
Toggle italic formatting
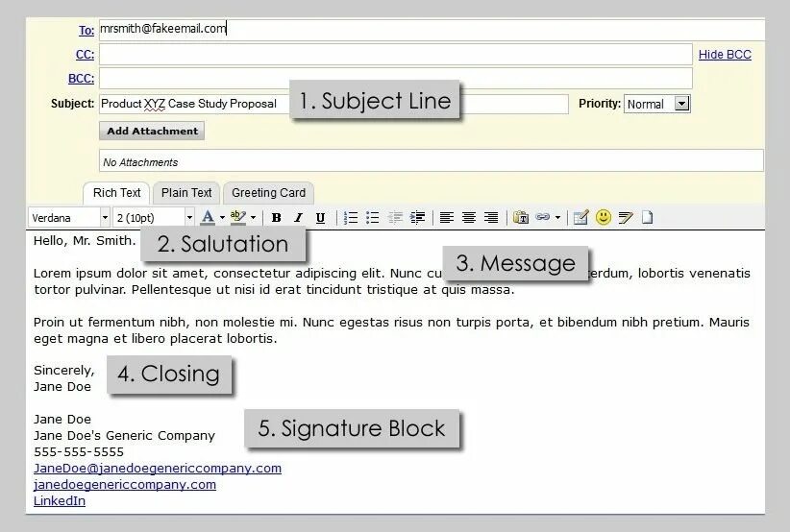(x=298, y=217)
